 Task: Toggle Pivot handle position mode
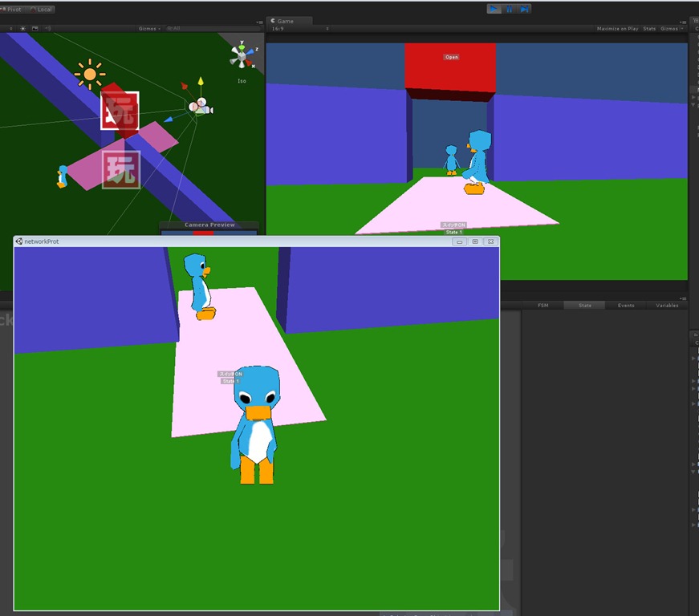[11, 9]
